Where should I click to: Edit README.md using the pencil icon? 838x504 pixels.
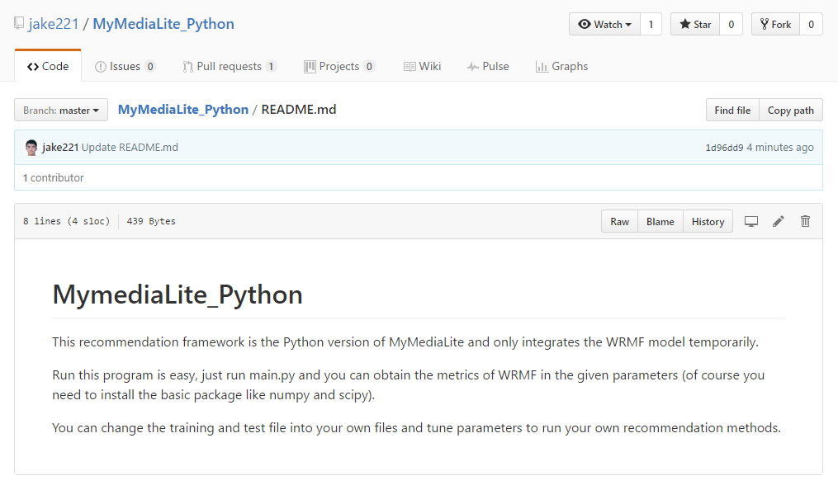pyautogui.click(x=778, y=222)
